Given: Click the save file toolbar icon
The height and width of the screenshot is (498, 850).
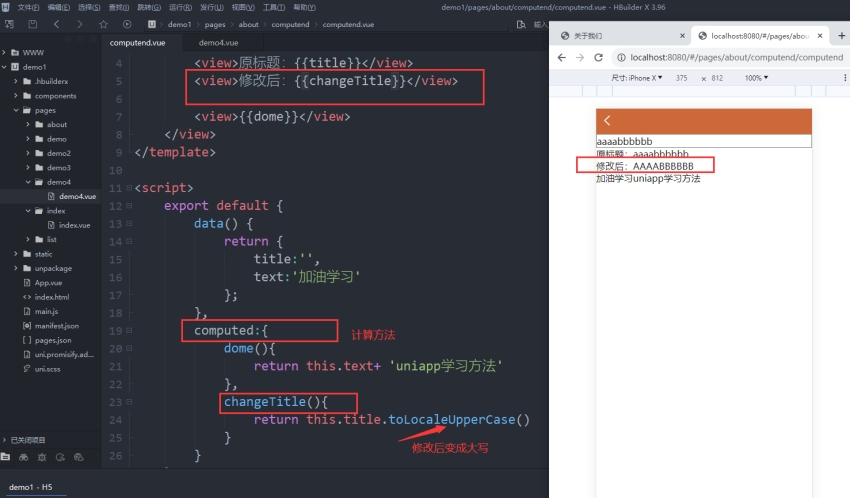Looking at the screenshot, I should pos(33,24).
